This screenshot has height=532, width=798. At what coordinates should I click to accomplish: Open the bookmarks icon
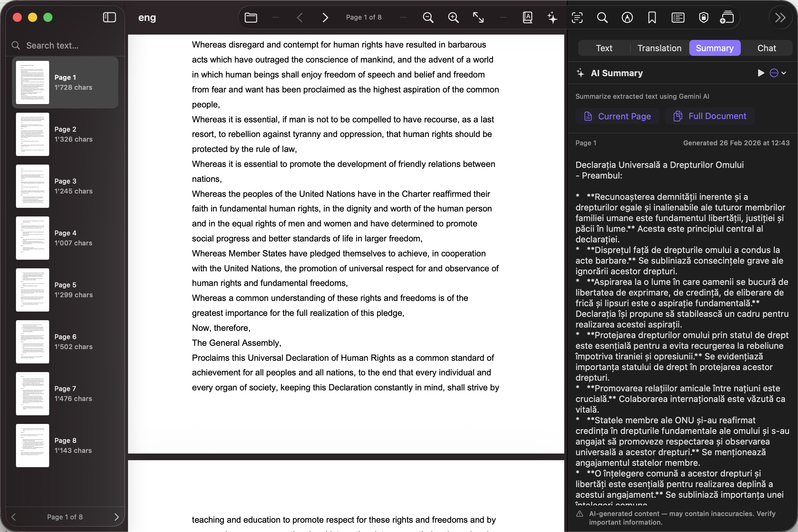[652, 17]
